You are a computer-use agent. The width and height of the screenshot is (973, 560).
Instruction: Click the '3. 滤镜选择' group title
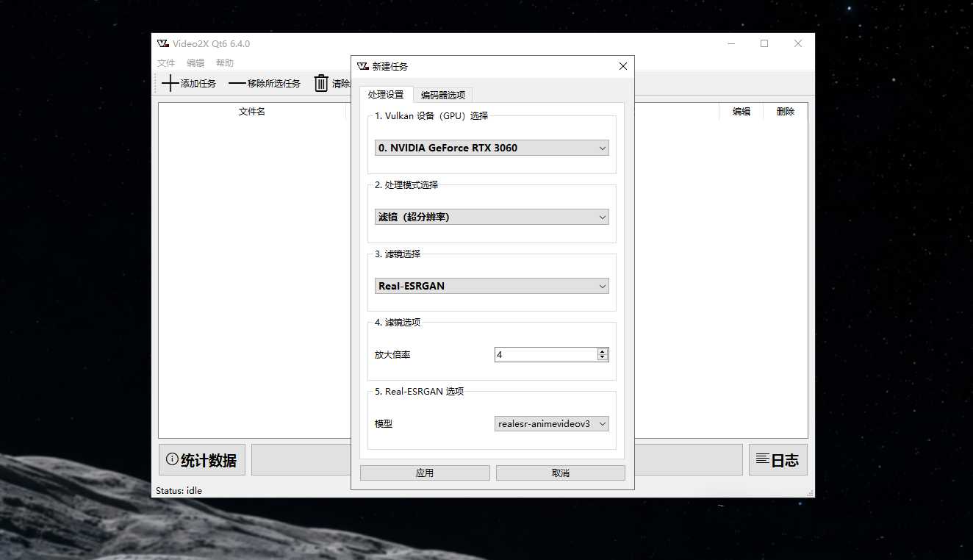(x=398, y=254)
